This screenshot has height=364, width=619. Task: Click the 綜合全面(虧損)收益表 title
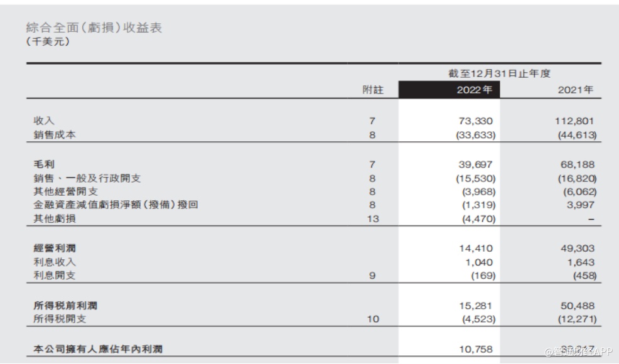[x=94, y=28]
